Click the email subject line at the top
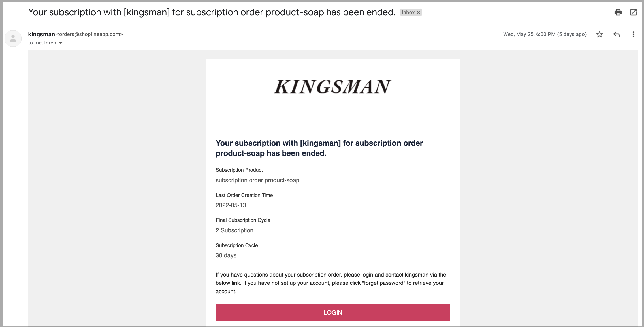This screenshot has height=327, width=644. click(212, 12)
